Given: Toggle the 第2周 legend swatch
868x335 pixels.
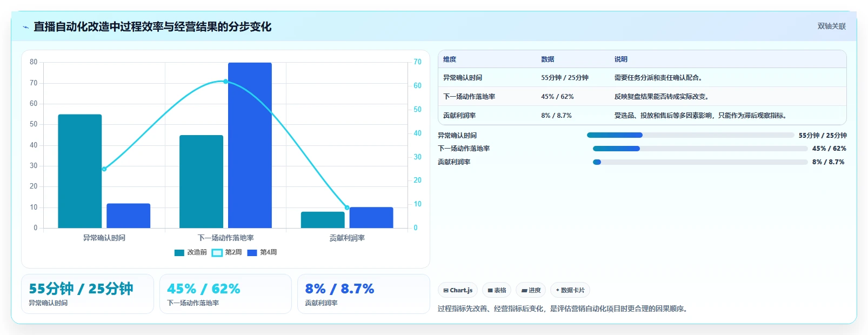Looking at the screenshot, I should [x=217, y=253].
